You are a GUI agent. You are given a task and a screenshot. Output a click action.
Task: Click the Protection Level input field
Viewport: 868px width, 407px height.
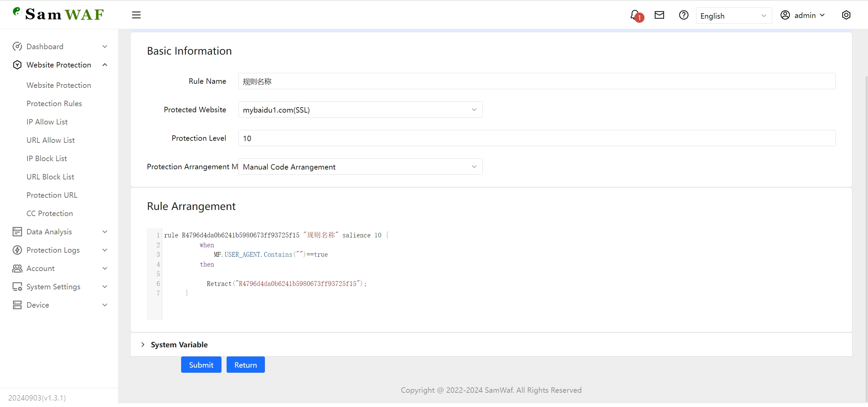535,138
